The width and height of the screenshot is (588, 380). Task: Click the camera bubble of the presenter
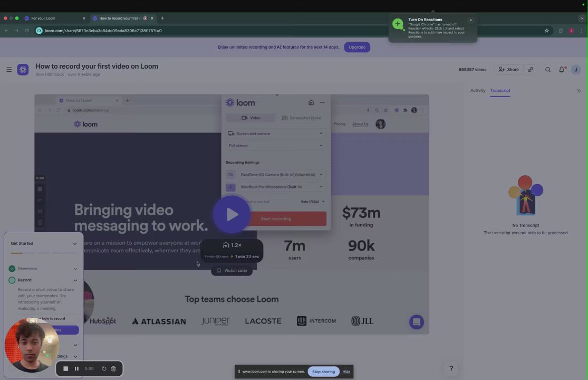point(32,345)
